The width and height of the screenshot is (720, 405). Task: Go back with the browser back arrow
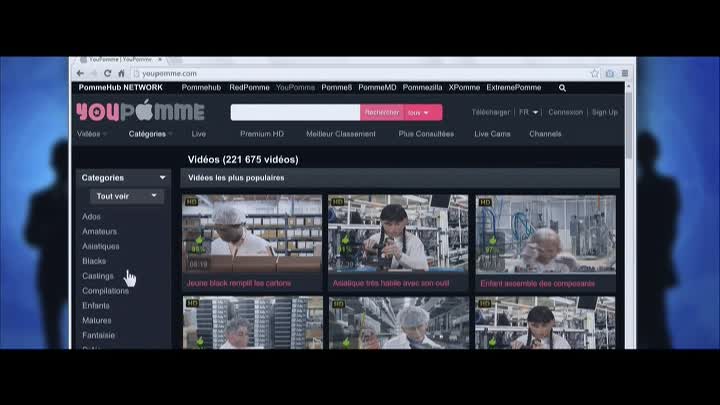tap(80, 73)
